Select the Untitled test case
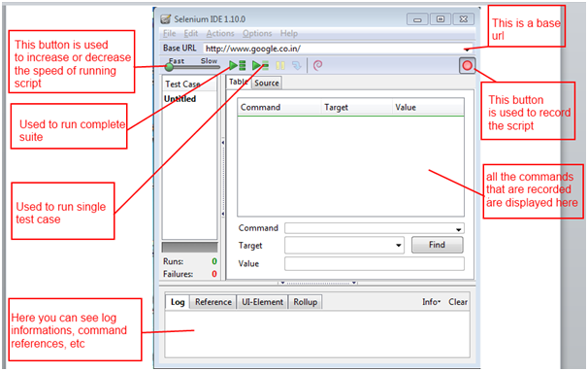This screenshot has height=371, width=588. [180, 99]
